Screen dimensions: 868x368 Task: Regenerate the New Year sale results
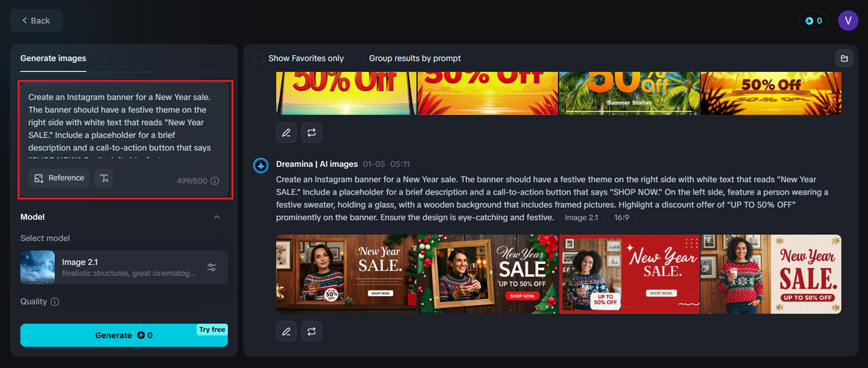(x=312, y=331)
